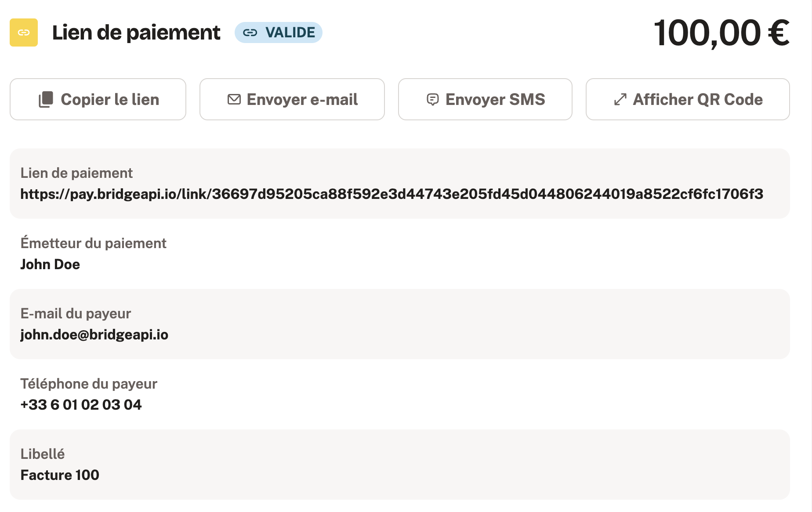Click the payer email john.doe@bridgeapi.io

[x=94, y=335]
